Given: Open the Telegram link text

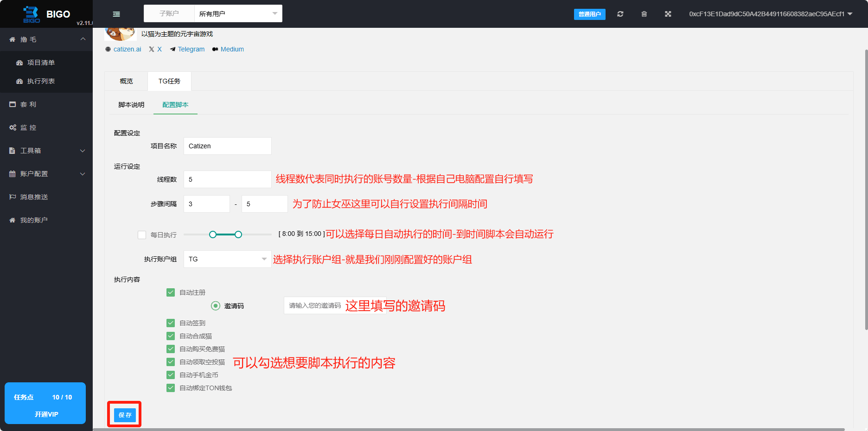Looking at the screenshot, I should 191,49.
